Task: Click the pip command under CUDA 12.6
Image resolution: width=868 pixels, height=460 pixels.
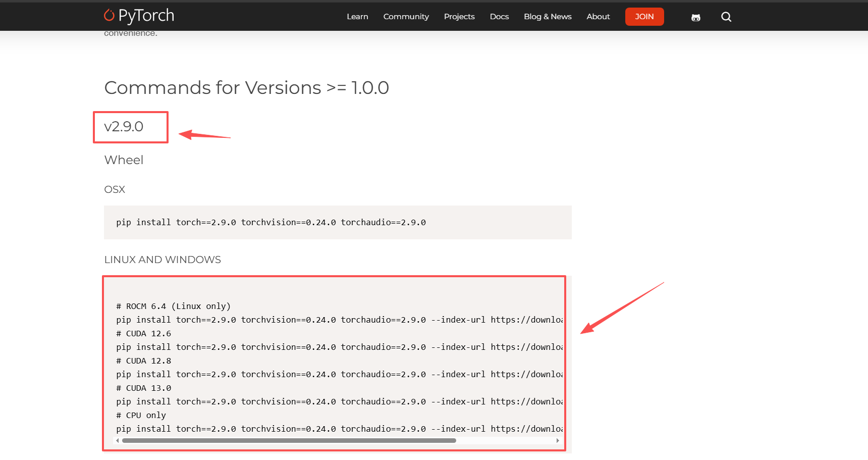Action: [x=338, y=347]
